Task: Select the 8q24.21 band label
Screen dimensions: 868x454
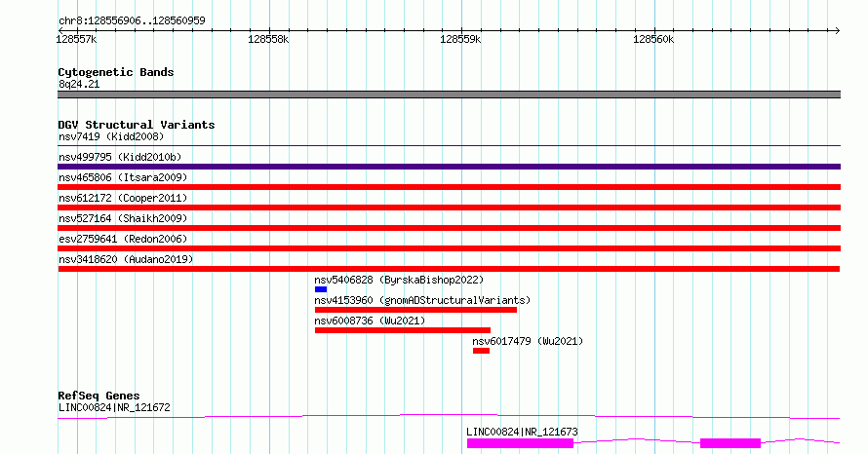Action: click(x=79, y=84)
